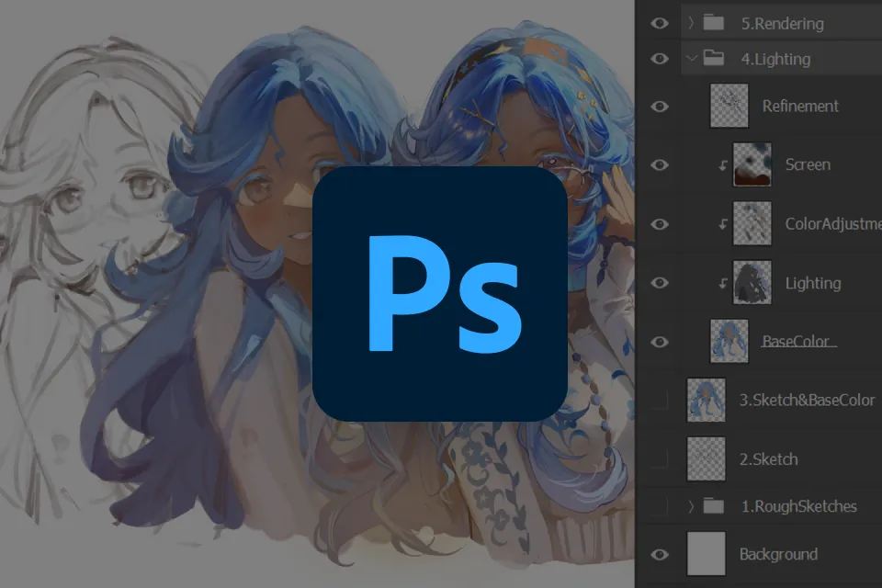
Task: Click the Lighting layer name
Action: 813,283
